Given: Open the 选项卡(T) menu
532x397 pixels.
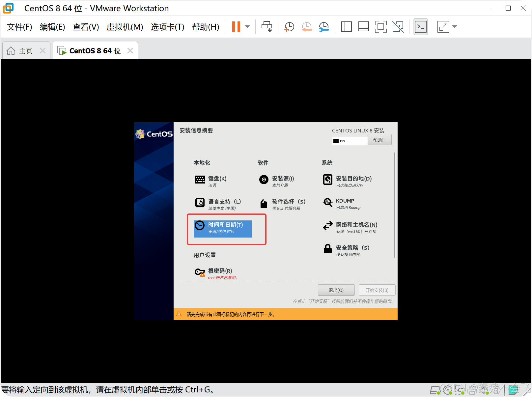Looking at the screenshot, I should pyautogui.click(x=167, y=27).
